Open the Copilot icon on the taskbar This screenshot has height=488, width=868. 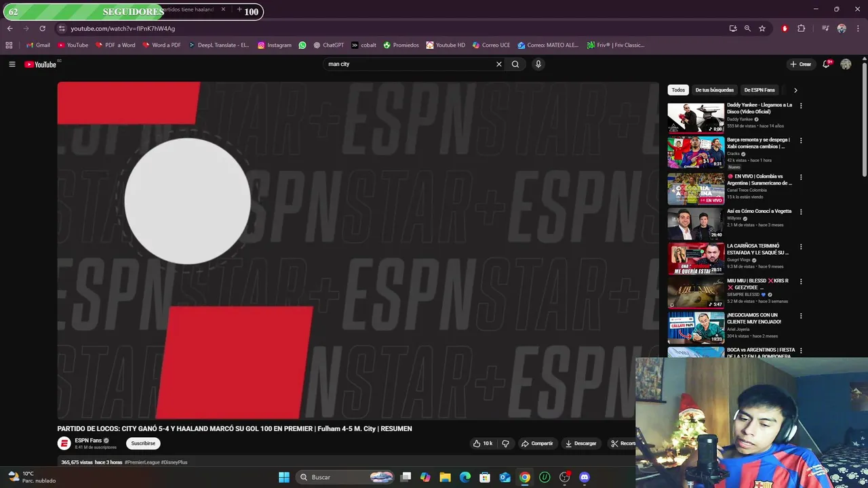pos(425,477)
